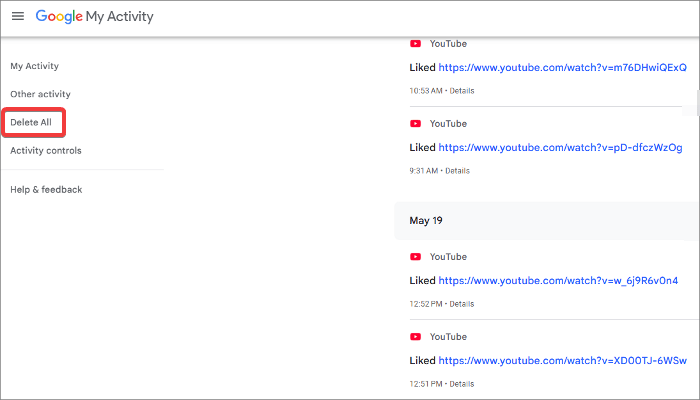Open Help & feedback in sidebar
This screenshot has width=700, height=400.
pyautogui.click(x=46, y=190)
